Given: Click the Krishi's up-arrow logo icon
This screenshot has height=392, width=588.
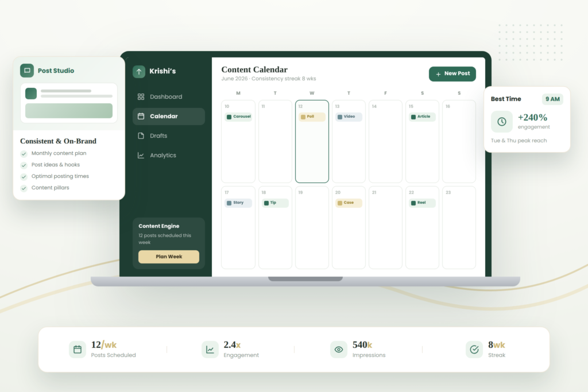Looking at the screenshot, I should click(x=139, y=71).
